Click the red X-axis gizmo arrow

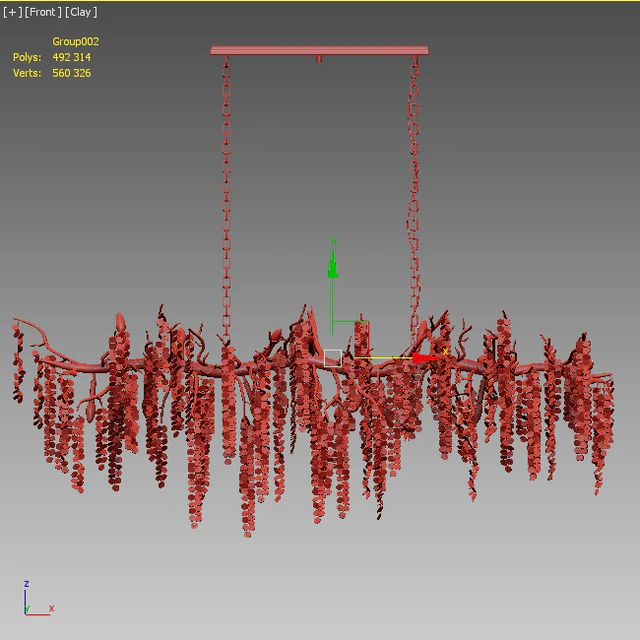(x=426, y=358)
